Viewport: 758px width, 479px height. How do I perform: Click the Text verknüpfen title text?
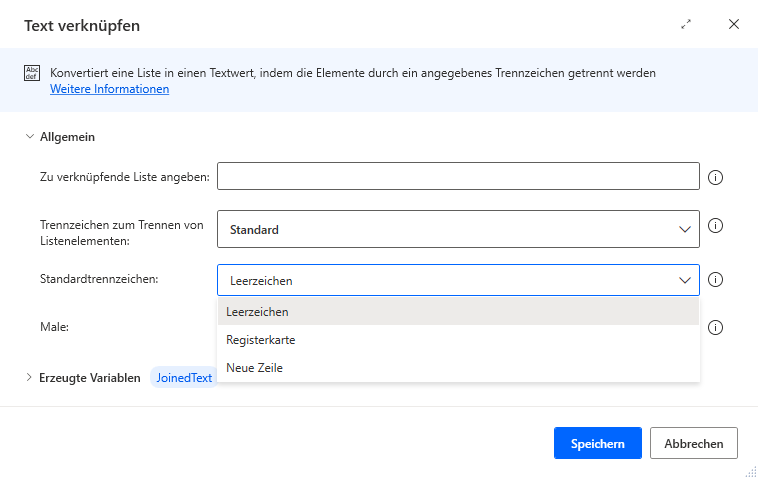pos(82,25)
